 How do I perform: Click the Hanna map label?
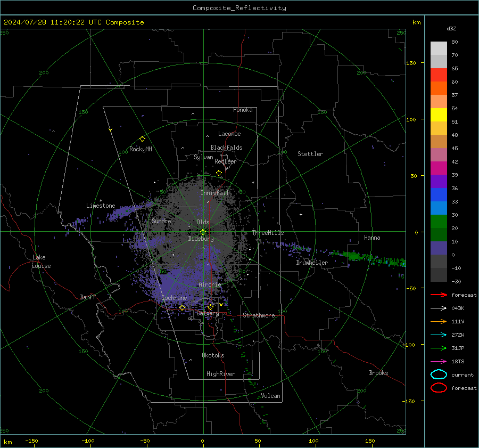pyautogui.click(x=372, y=238)
